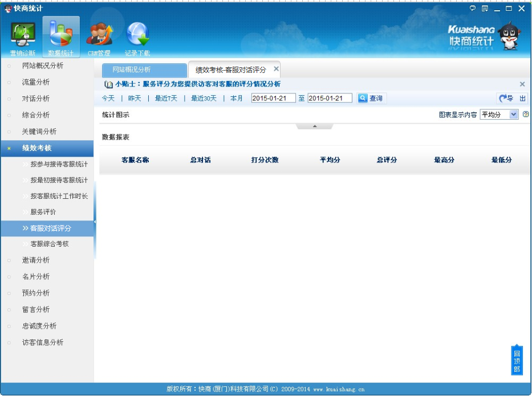
Task: Close the 绩效考核-客服对话评分 tab
Action: 277,69
